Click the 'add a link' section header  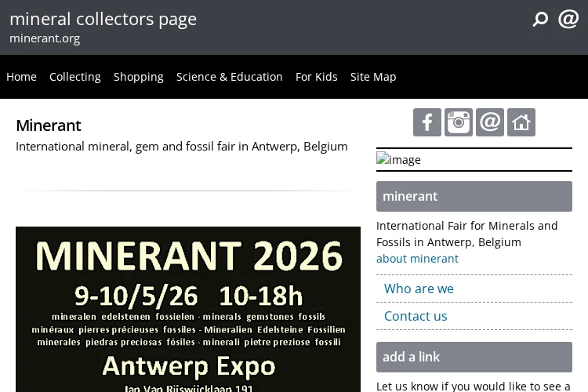[x=474, y=357]
